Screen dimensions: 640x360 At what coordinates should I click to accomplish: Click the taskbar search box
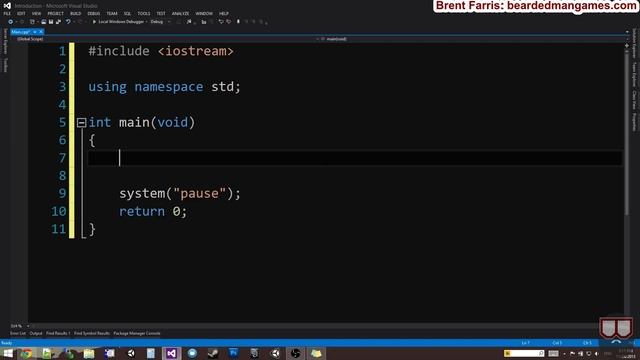coord(524,353)
